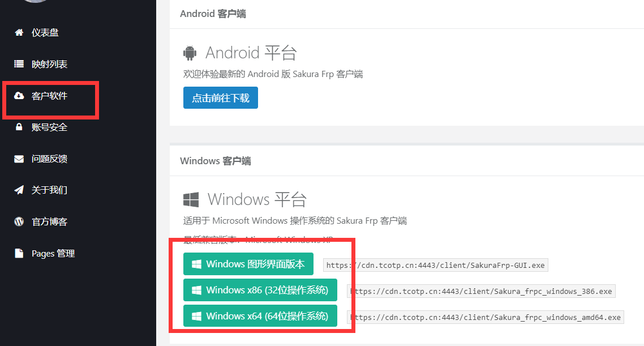Open 问题反馈 in the sidebar
Viewport: 644px width, 346px height.
click(x=50, y=159)
